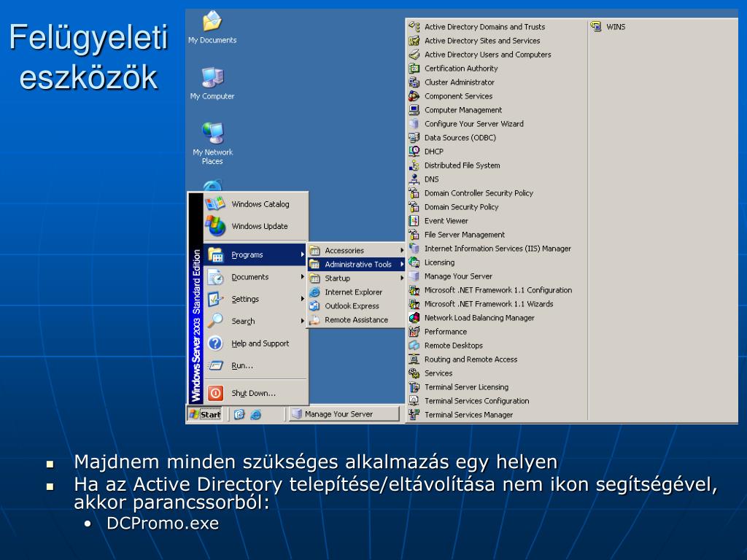Click the Search magnifier icon

point(215,321)
